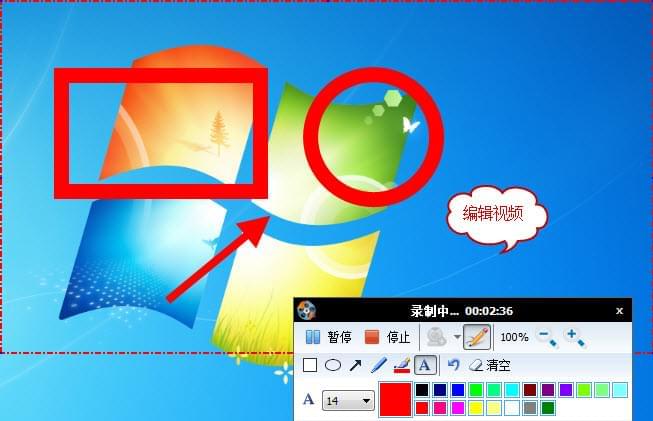Select the arrow drawing tool
Image resolution: width=653 pixels, height=421 pixels.
point(355,365)
